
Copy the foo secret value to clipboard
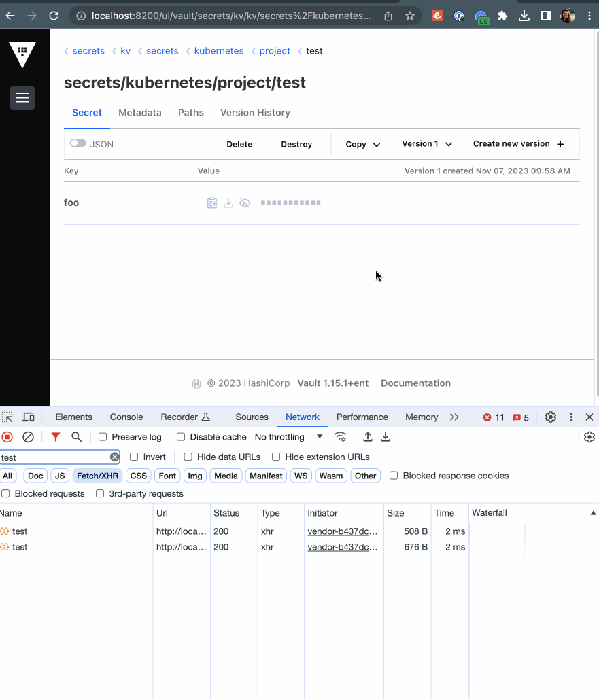click(x=212, y=203)
